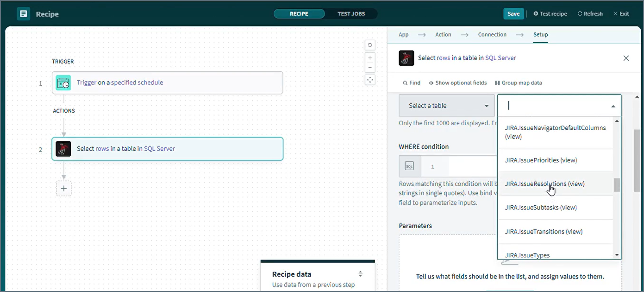Viewport: 644px width, 292px height.
Task: Choose JIRA.IssueSubtasks (view)
Action: 555,208
